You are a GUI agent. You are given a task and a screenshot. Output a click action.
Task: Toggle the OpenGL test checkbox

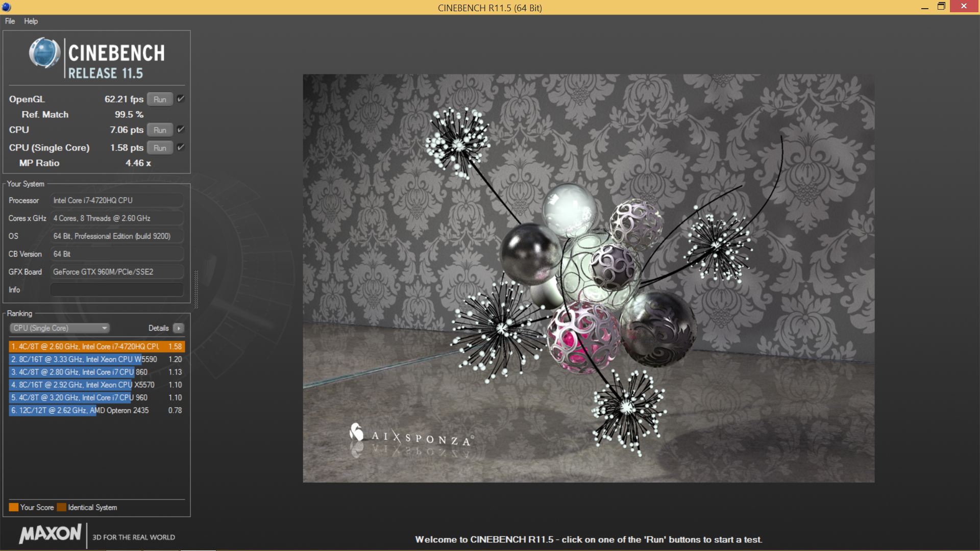point(180,99)
